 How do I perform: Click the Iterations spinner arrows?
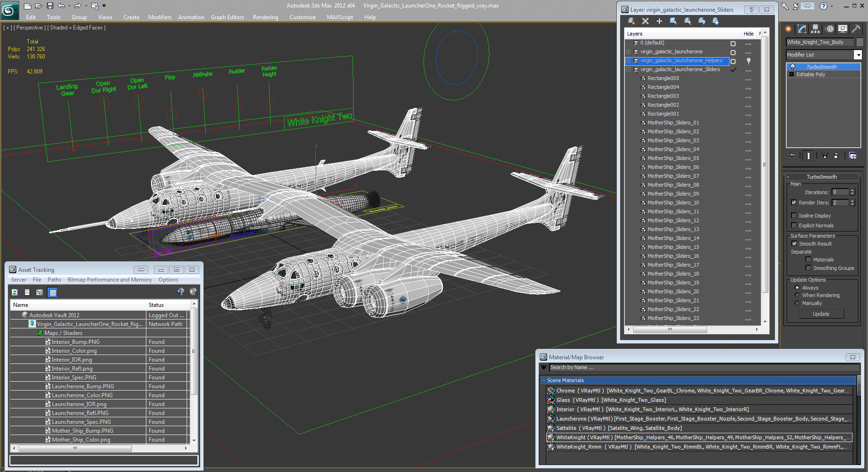tap(852, 192)
